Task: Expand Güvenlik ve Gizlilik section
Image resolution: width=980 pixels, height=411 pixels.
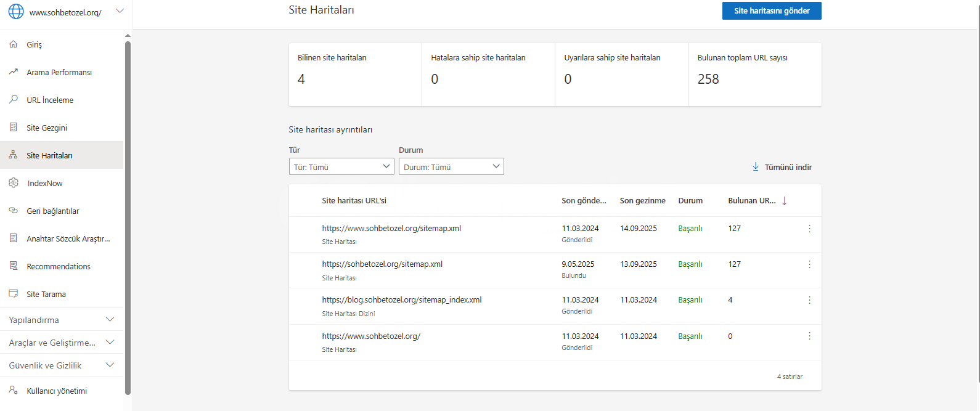Action: [62, 365]
